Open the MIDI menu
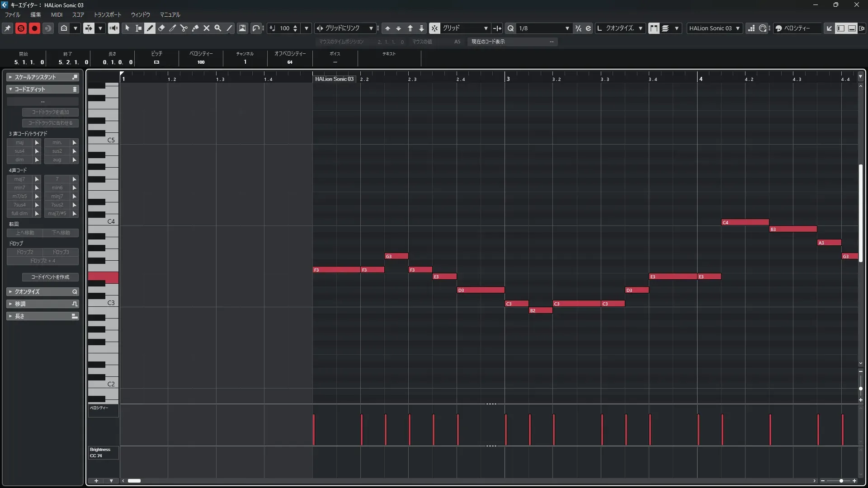The height and width of the screenshot is (488, 868). click(x=57, y=14)
